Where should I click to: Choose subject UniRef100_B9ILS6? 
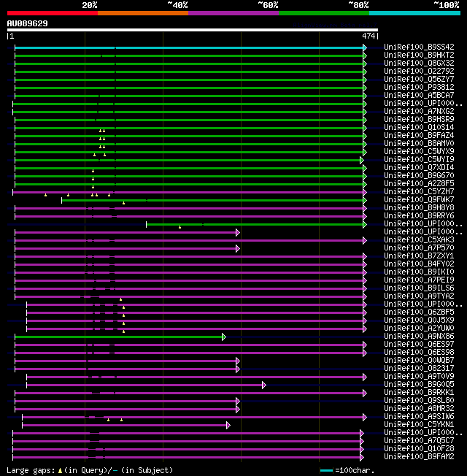point(419,288)
